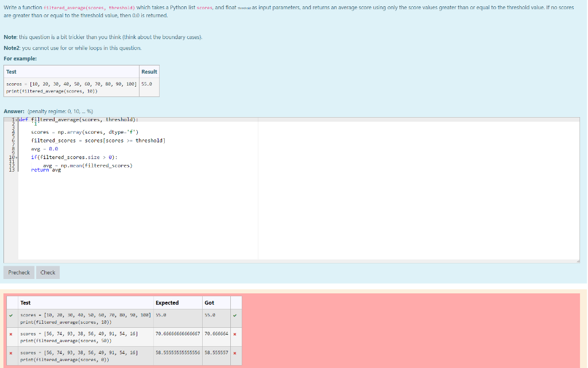The width and height of the screenshot is (588, 368).
Task: Click the red cross left of threshold 0 test
Action: [11, 353]
